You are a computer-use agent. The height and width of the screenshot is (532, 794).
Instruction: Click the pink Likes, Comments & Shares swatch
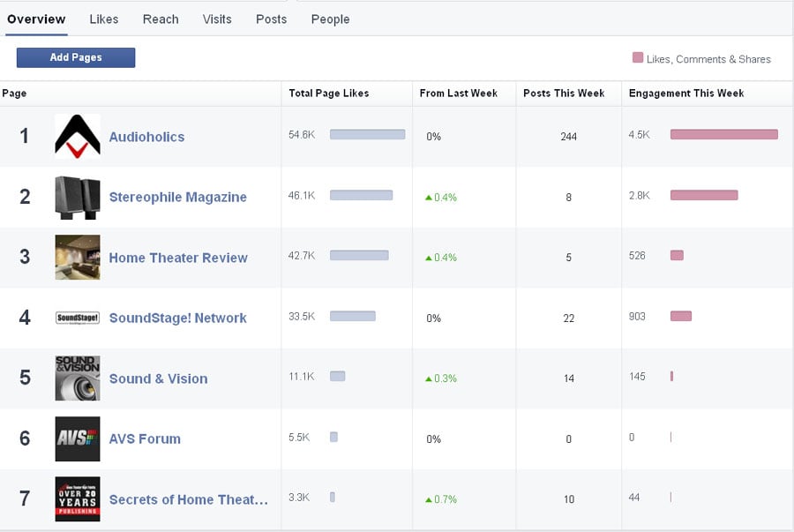pos(637,58)
